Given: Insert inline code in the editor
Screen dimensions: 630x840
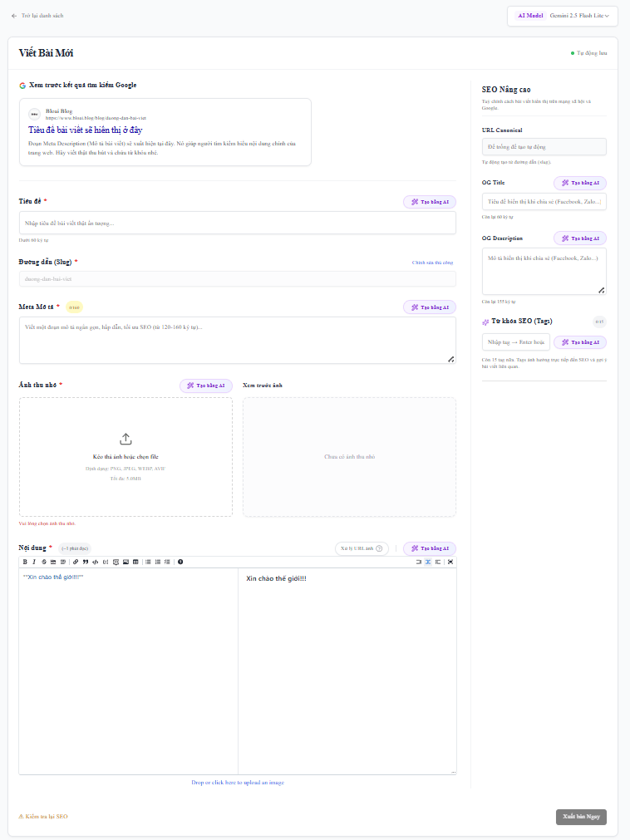Looking at the screenshot, I should [96, 562].
